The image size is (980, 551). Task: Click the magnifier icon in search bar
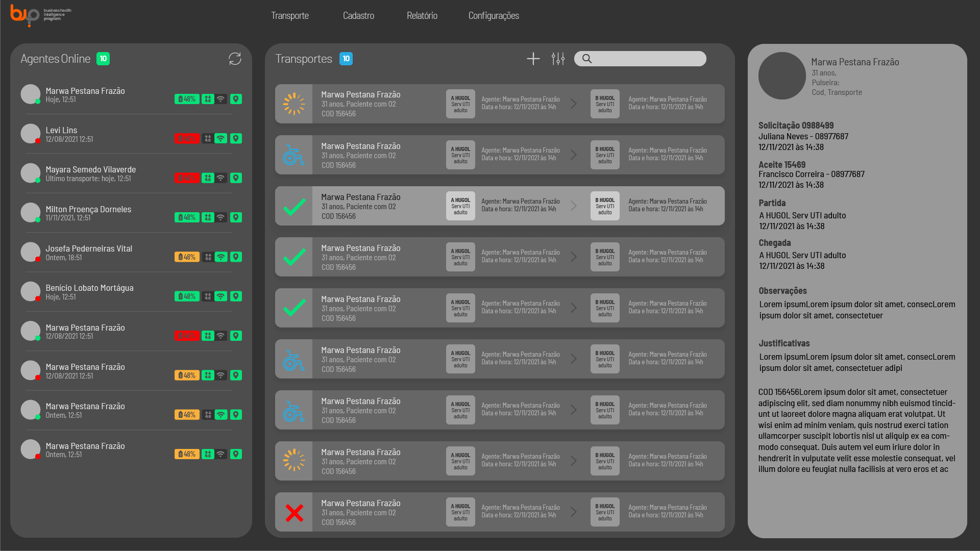pyautogui.click(x=587, y=59)
